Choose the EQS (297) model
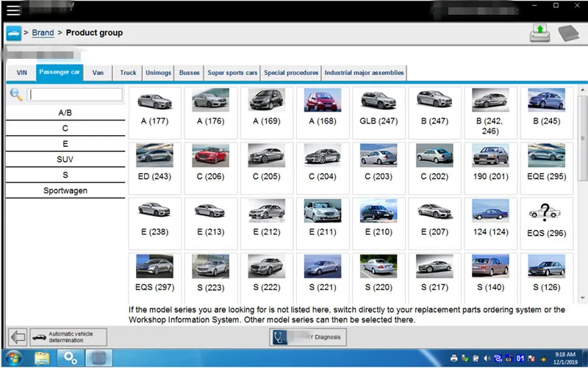Image resolution: width=588 pixels, height=368 pixels. 154,278
